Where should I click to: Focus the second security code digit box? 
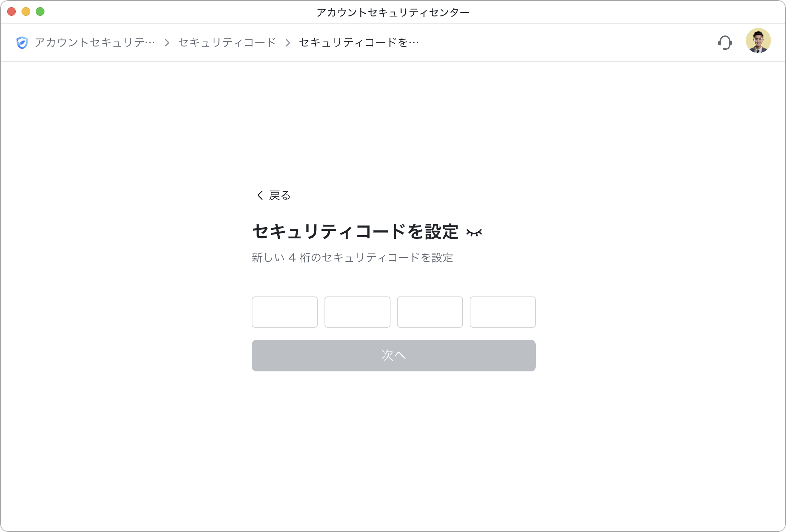357,312
